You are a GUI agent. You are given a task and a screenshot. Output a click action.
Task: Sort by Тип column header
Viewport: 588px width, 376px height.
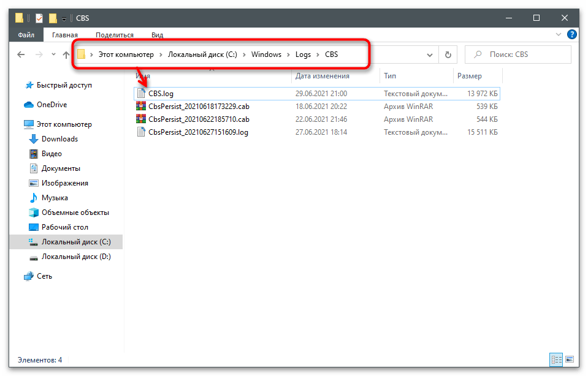point(389,76)
